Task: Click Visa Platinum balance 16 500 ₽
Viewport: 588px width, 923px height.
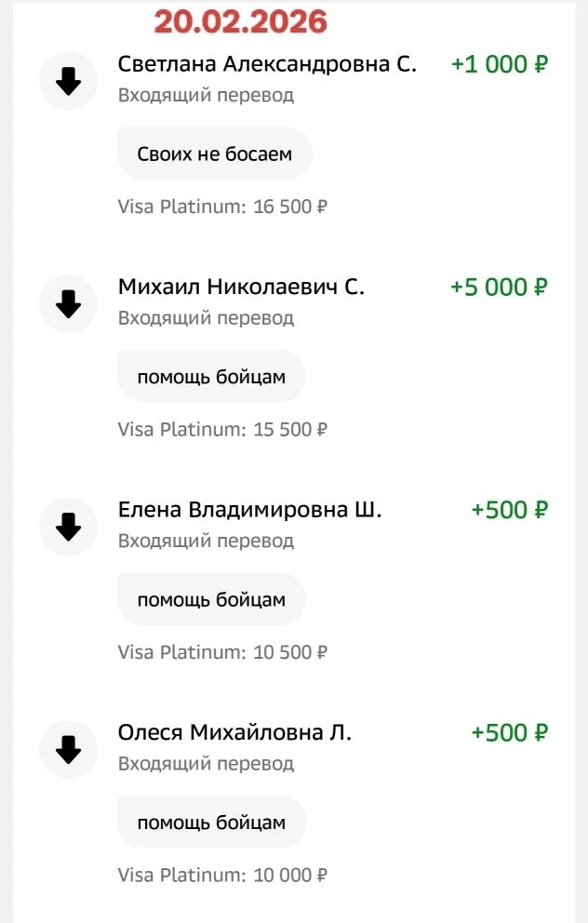Action: click(222, 207)
